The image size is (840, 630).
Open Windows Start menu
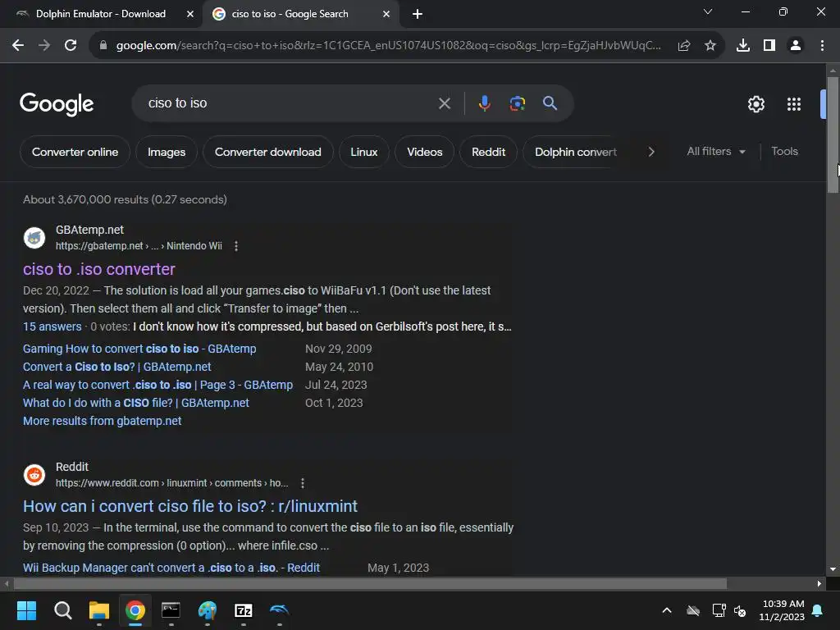tap(26, 610)
